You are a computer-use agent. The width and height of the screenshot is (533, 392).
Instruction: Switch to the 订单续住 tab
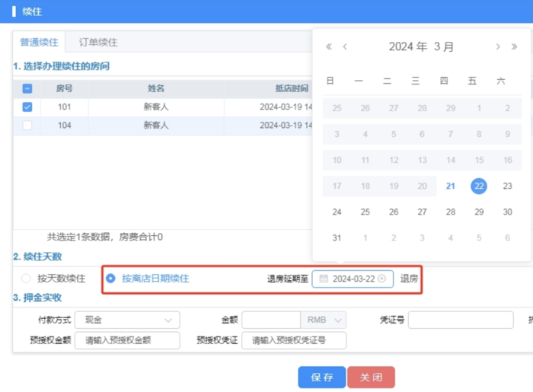click(98, 43)
